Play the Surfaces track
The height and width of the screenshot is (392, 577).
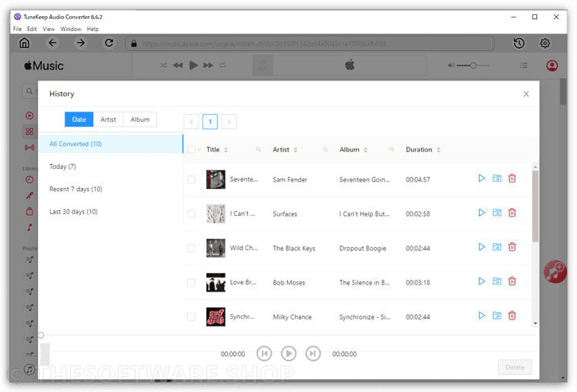click(x=481, y=213)
